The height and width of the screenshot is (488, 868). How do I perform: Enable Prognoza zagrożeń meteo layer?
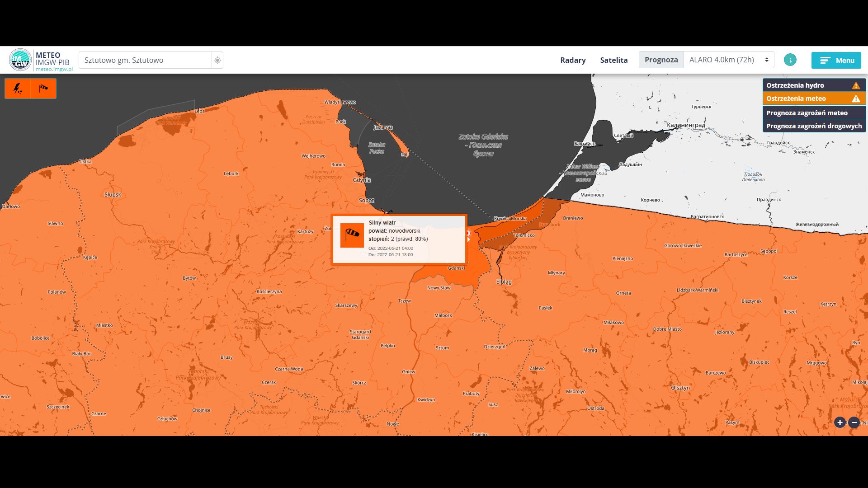tap(807, 113)
